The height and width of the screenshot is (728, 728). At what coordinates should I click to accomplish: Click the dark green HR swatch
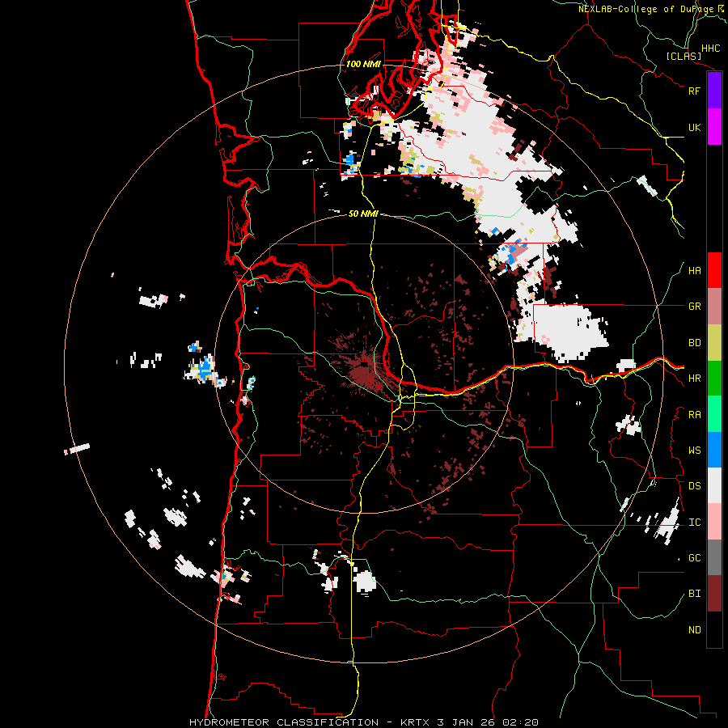(714, 378)
